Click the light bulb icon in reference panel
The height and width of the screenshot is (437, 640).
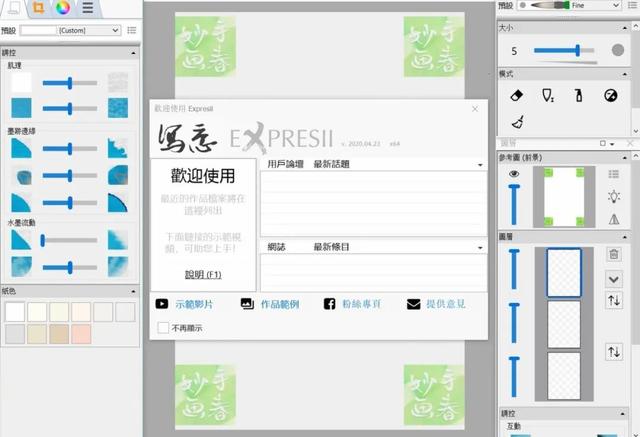pos(614,196)
